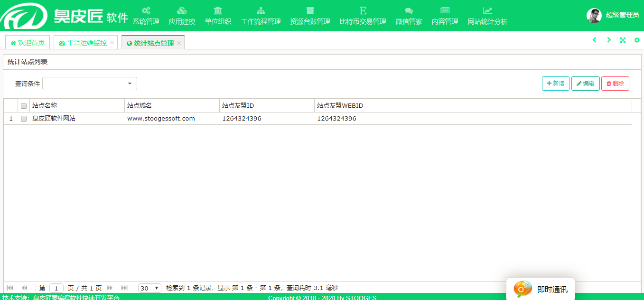The image size is (644, 300).
Task: Open the 单位组织 building icon
Action: pos(218,10)
